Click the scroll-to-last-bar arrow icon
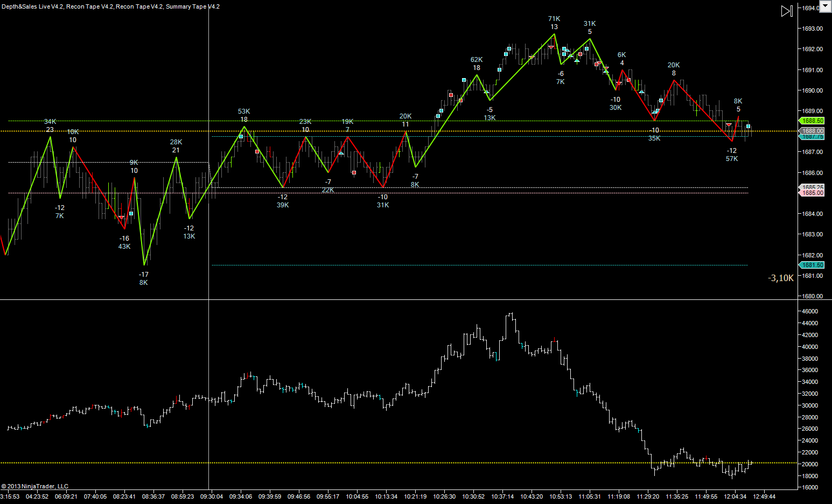Image resolution: width=832 pixels, height=504 pixels. 787,11
